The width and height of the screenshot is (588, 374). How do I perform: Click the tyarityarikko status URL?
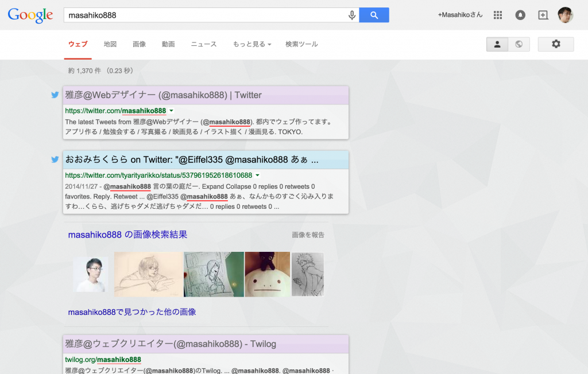click(158, 175)
